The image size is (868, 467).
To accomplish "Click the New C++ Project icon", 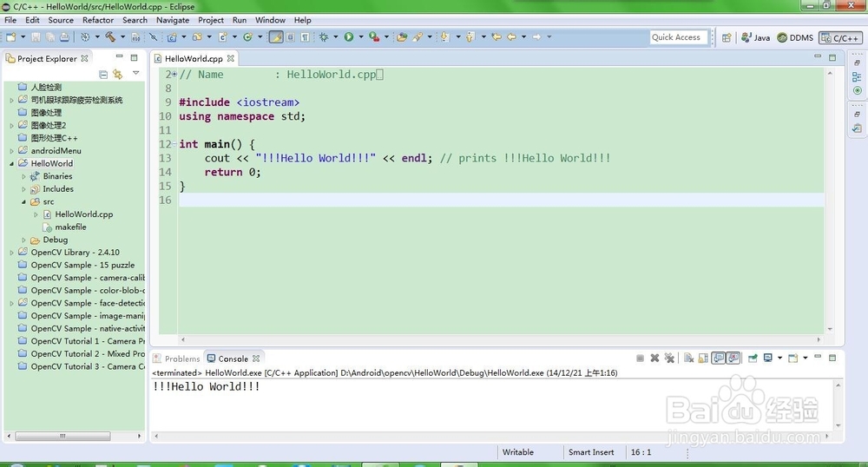I will tap(172, 37).
